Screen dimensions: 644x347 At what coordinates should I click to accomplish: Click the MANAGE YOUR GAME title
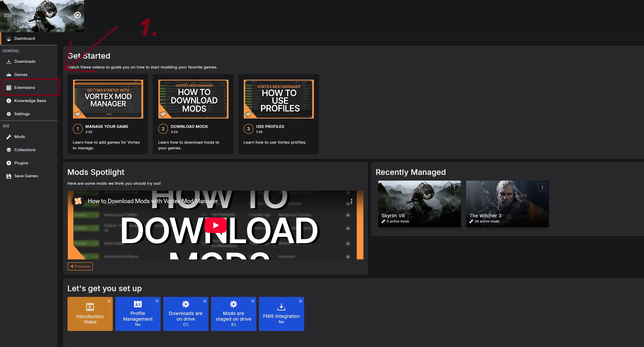107,127
